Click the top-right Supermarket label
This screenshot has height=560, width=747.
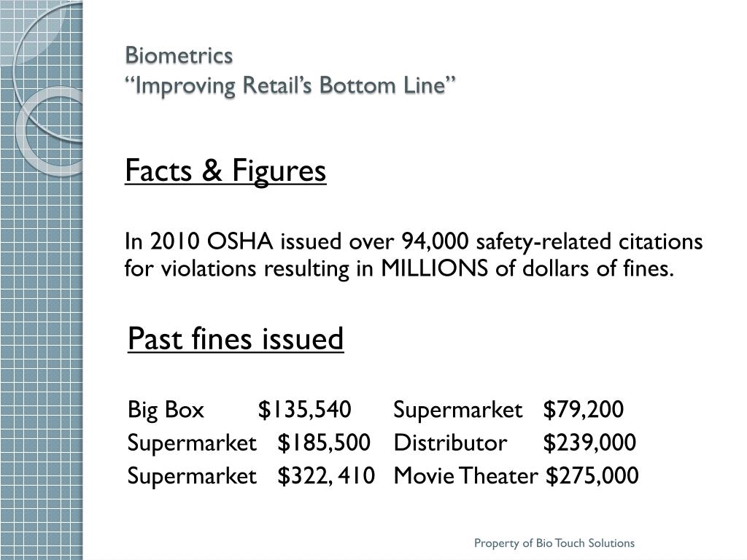click(x=458, y=411)
